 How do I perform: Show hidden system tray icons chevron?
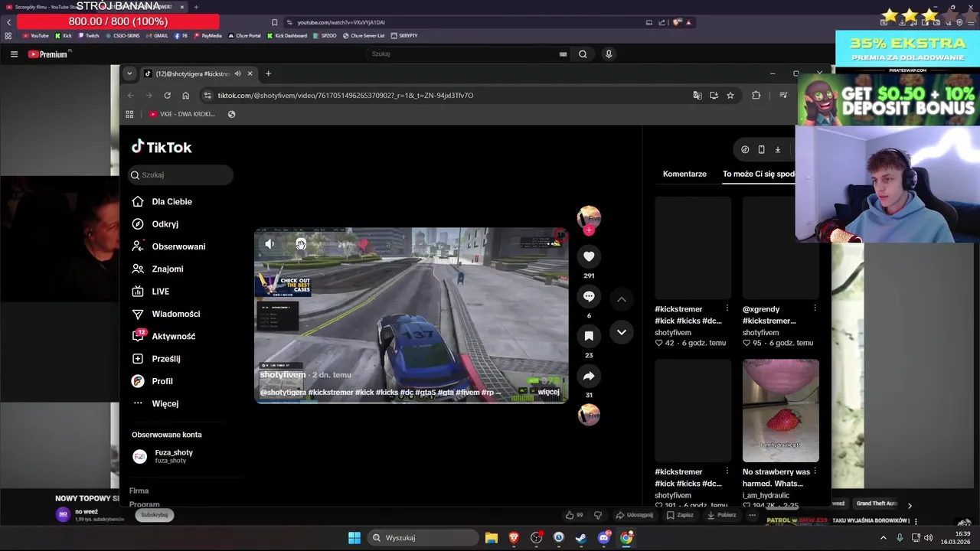pyautogui.click(x=883, y=538)
